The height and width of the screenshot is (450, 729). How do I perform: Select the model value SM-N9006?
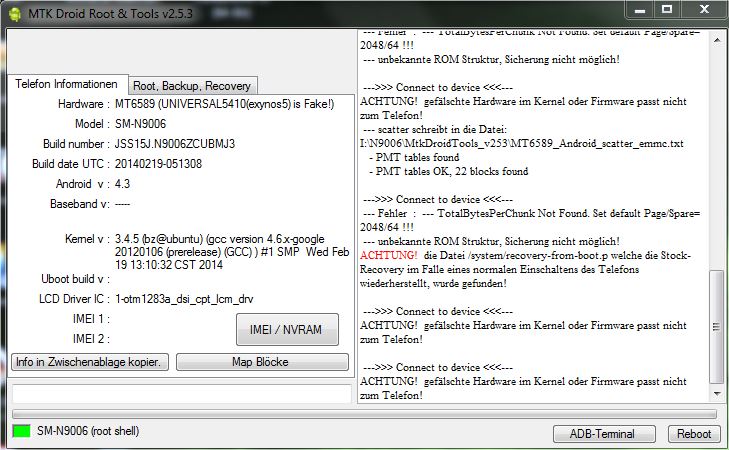pyautogui.click(x=140, y=124)
